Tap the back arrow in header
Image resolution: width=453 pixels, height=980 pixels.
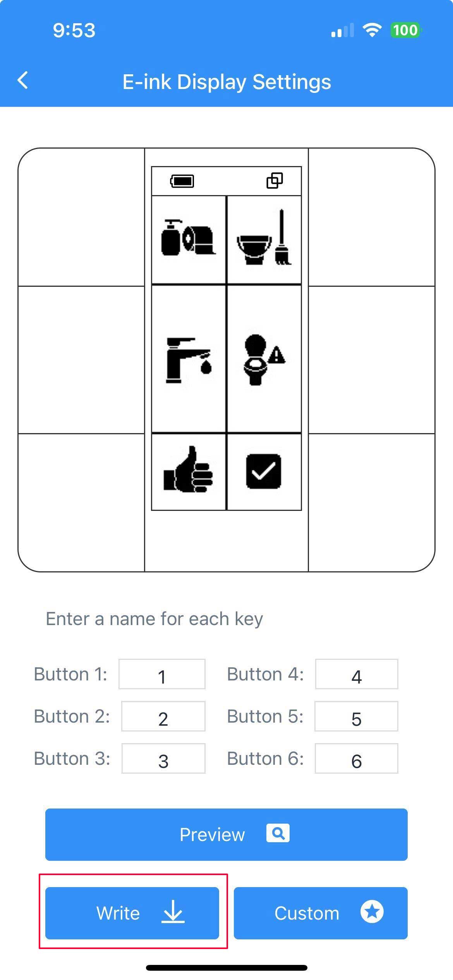tap(23, 81)
